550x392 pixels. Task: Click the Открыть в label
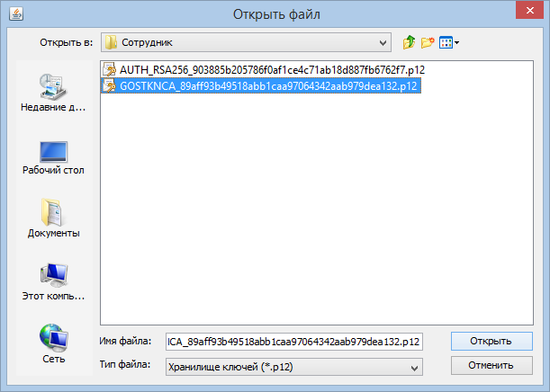(x=67, y=42)
